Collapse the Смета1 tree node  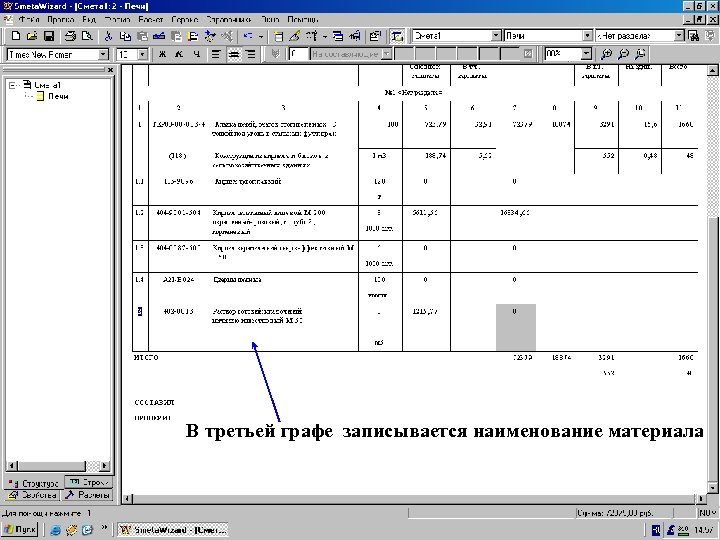[x=12, y=85]
